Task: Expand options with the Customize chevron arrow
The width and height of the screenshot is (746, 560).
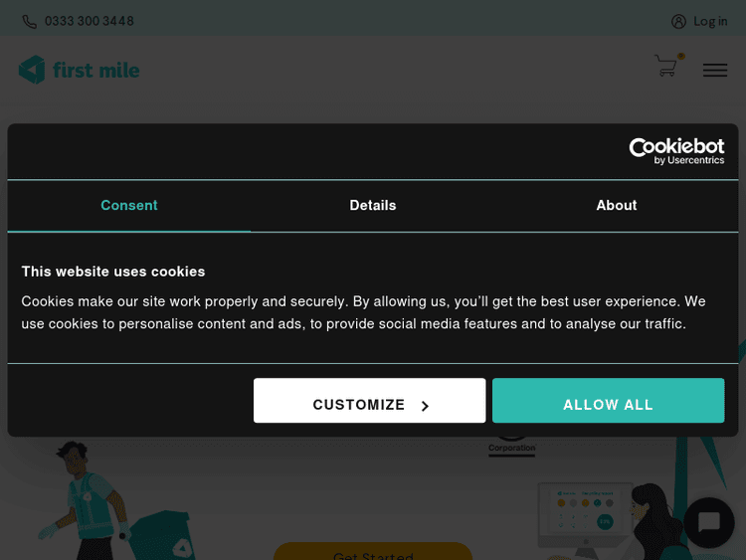Action: pyautogui.click(x=425, y=406)
